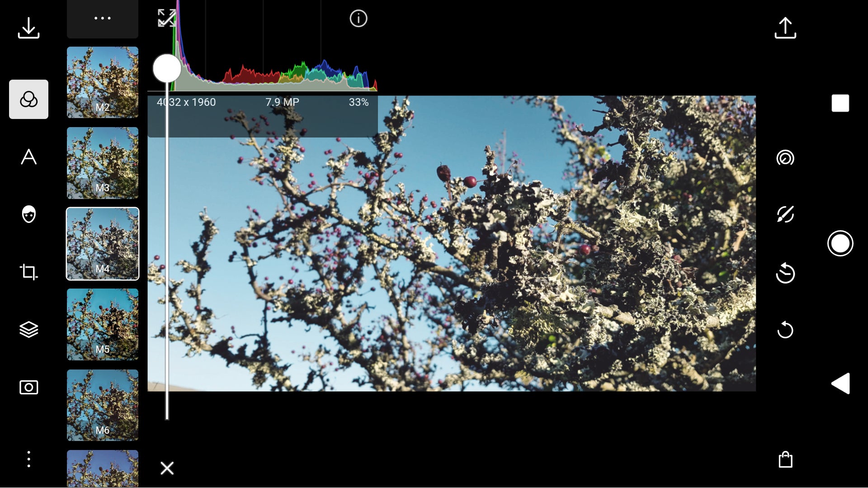The image size is (868, 488).
Task: Click the 33% zoom level text
Action: 359,102
